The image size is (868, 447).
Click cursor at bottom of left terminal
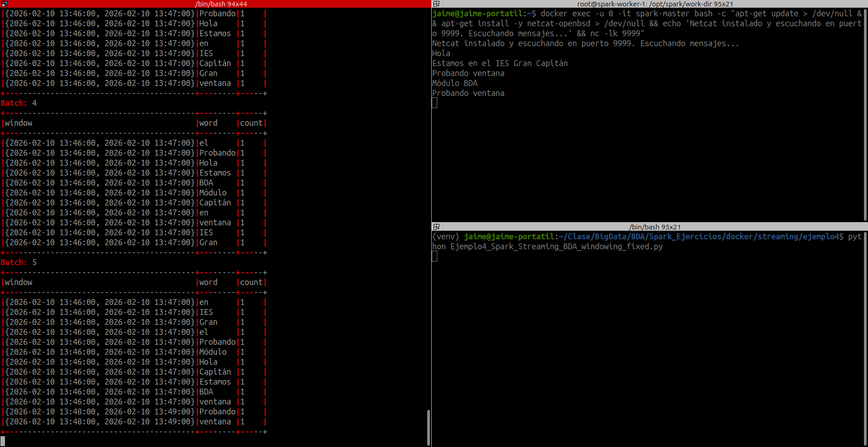tap(3, 441)
